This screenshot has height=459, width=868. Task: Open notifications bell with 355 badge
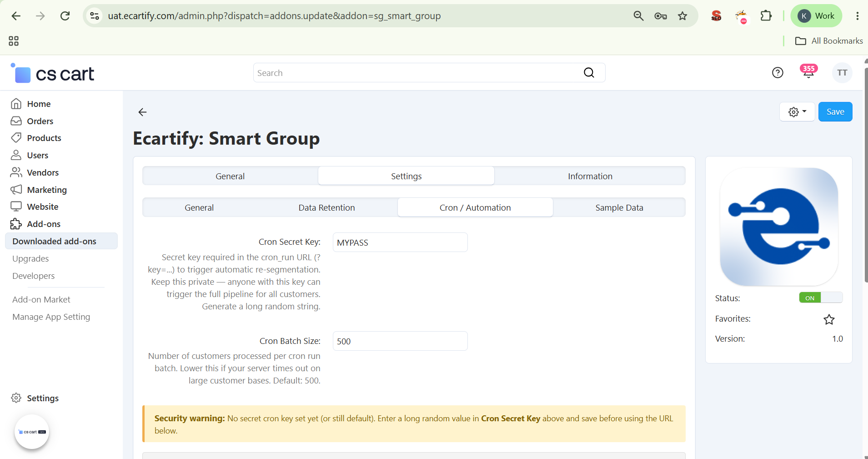click(808, 72)
